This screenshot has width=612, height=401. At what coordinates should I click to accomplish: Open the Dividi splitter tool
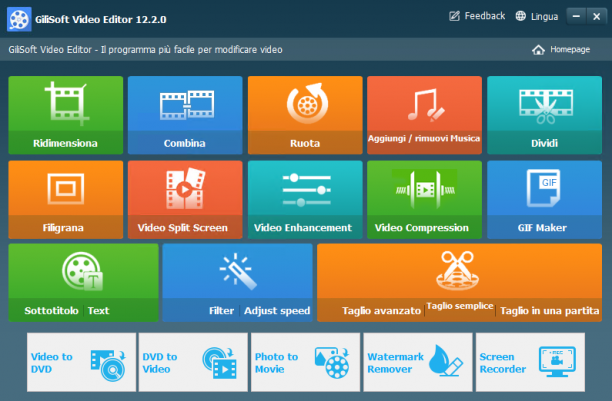pos(544,115)
